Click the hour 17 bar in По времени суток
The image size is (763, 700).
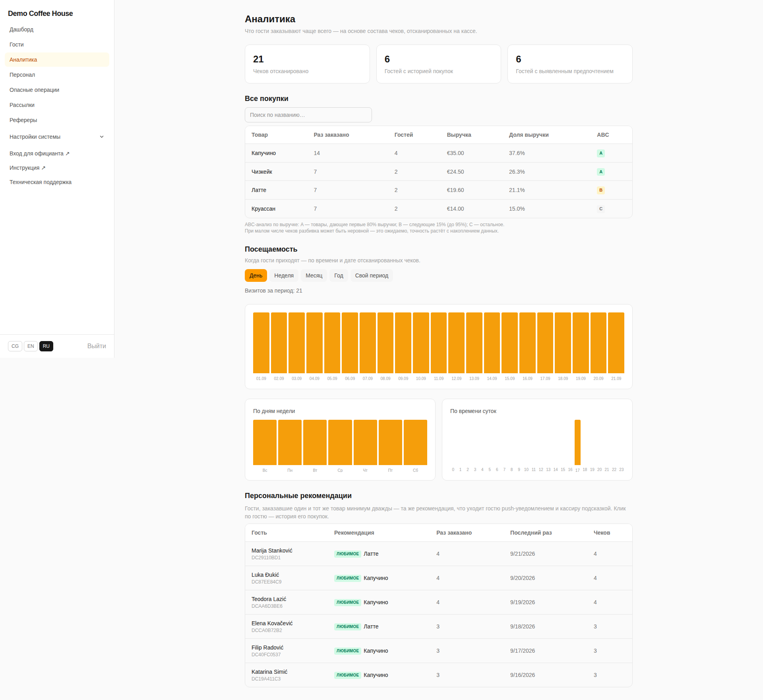click(577, 442)
